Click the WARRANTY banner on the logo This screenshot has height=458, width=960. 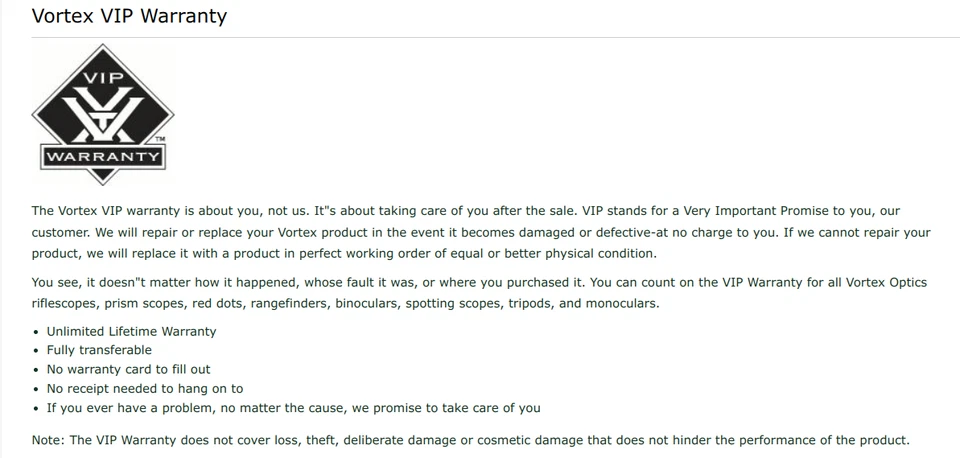click(103, 157)
